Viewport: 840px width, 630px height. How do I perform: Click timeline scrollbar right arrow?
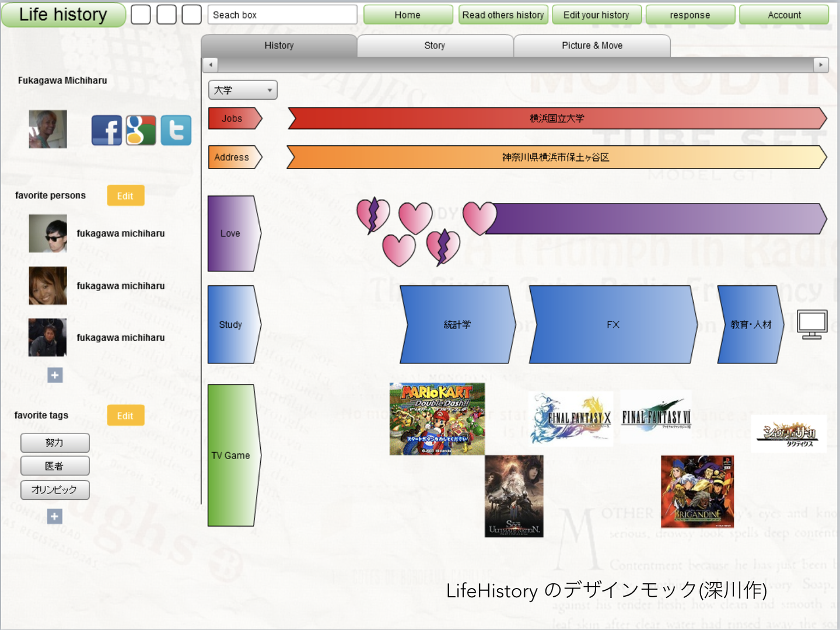[821, 65]
